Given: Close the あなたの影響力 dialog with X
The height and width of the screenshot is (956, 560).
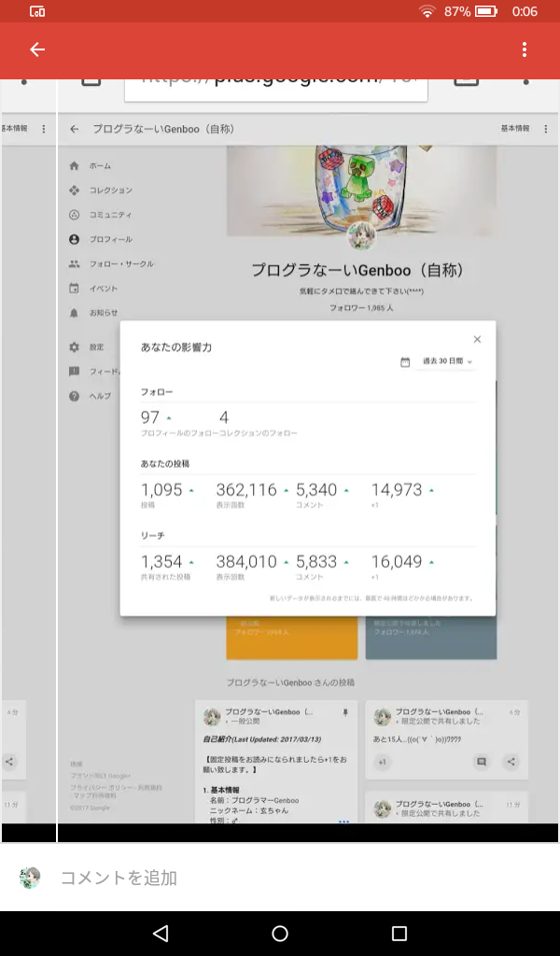Looking at the screenshot, I should pyautogui.click(x=477, y=340).
